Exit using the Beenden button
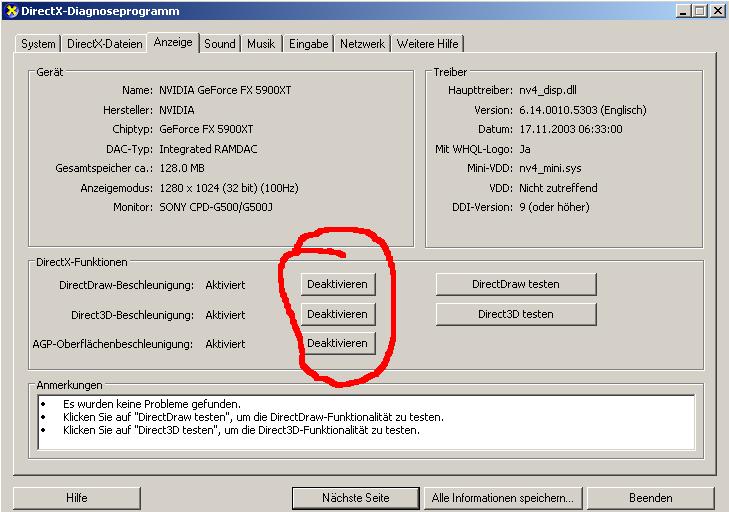This screenshot has height=512, width=729. pos(650,497)
